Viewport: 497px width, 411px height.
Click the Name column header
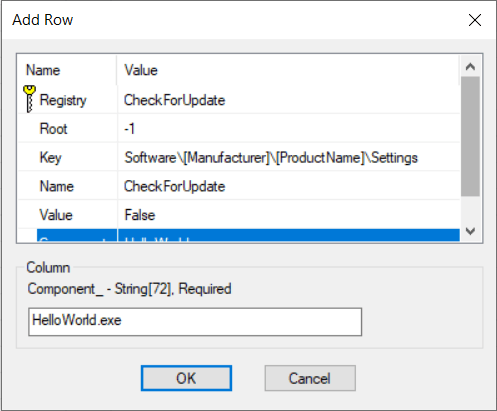click(x=67, y=70)
